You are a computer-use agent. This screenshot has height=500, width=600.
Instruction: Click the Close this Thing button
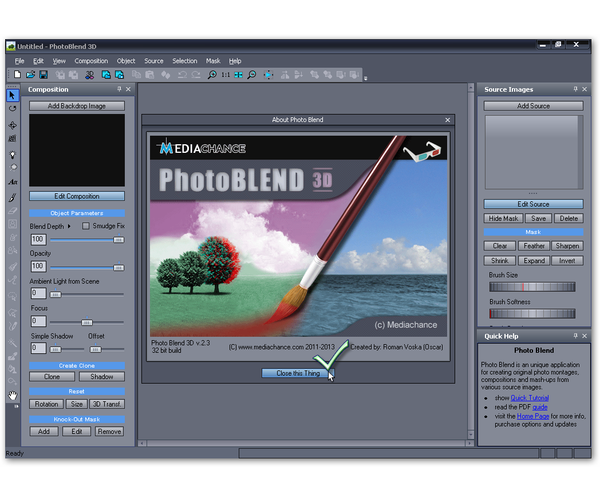[298, 373]
